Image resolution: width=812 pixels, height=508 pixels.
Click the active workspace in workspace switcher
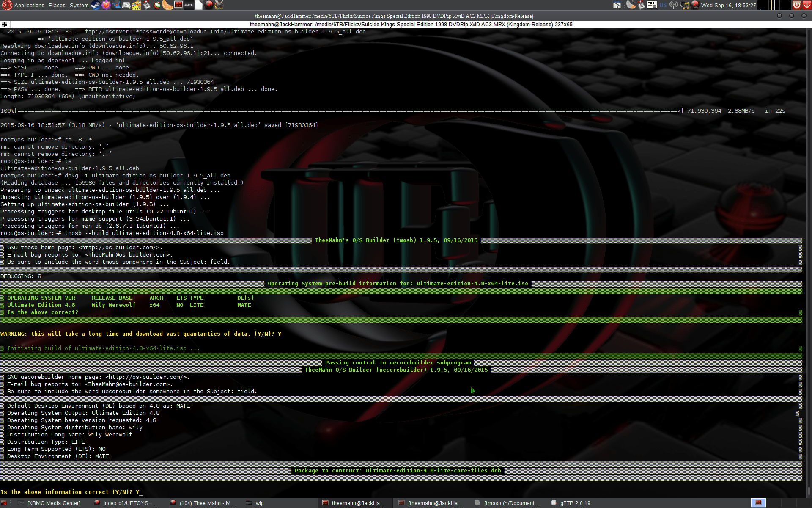[758, 502]
